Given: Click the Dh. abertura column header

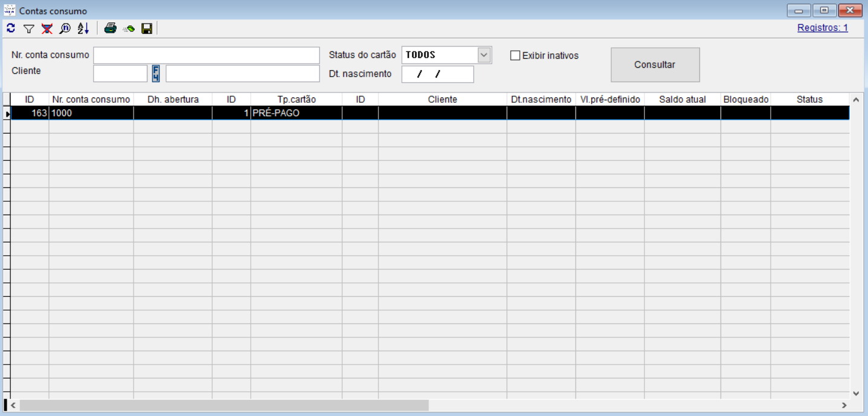Looking at the screenshot, I should coord(173,99).
